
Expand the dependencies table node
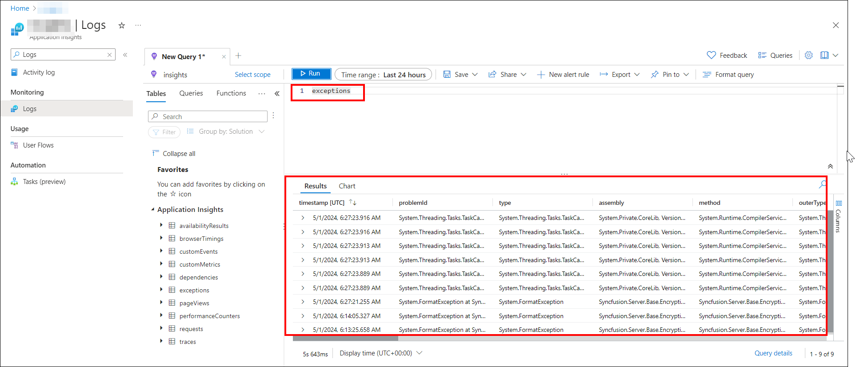[161, 277]
